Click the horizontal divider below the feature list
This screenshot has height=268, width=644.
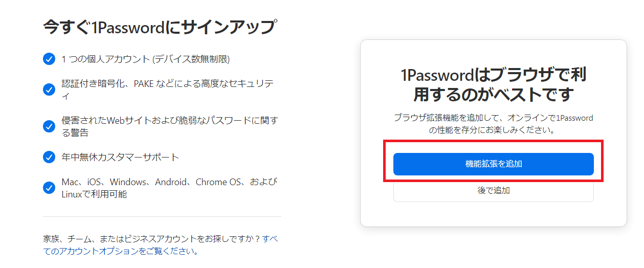coord(162,216)
